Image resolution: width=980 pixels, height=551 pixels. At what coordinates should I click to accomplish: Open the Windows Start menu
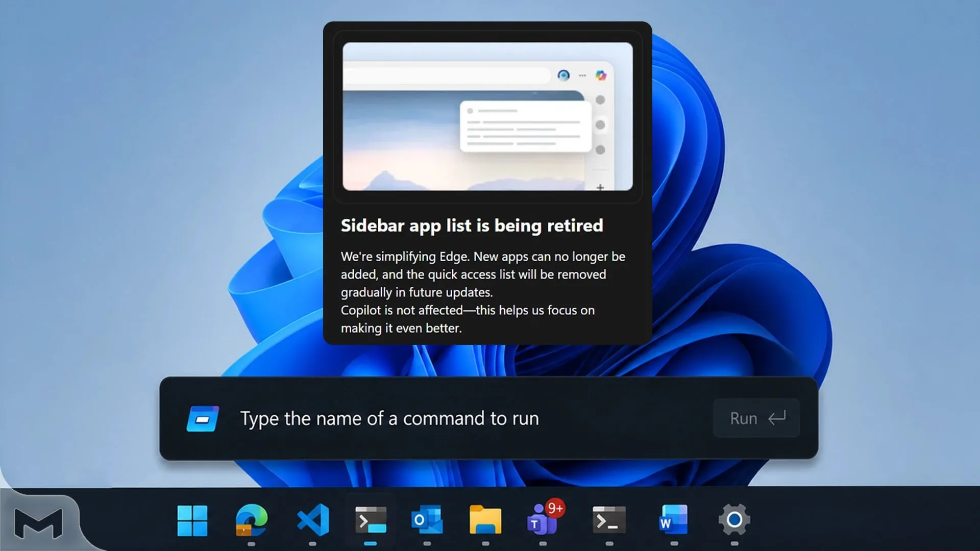tap(192, 520)
